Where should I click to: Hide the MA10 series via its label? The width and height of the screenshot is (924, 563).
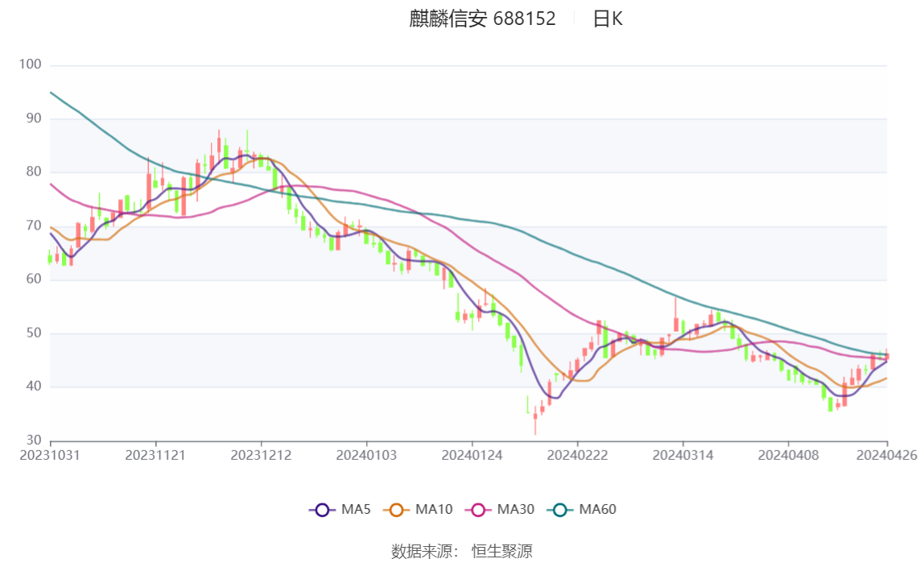[434, 509]
